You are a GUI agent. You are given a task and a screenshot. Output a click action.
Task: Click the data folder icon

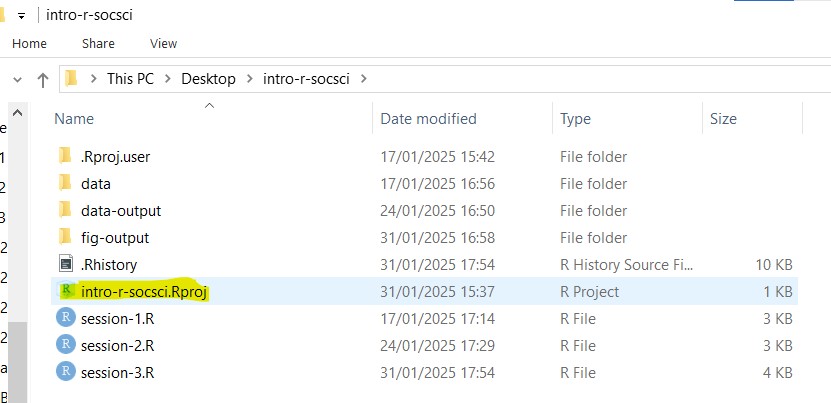(66, 183)
